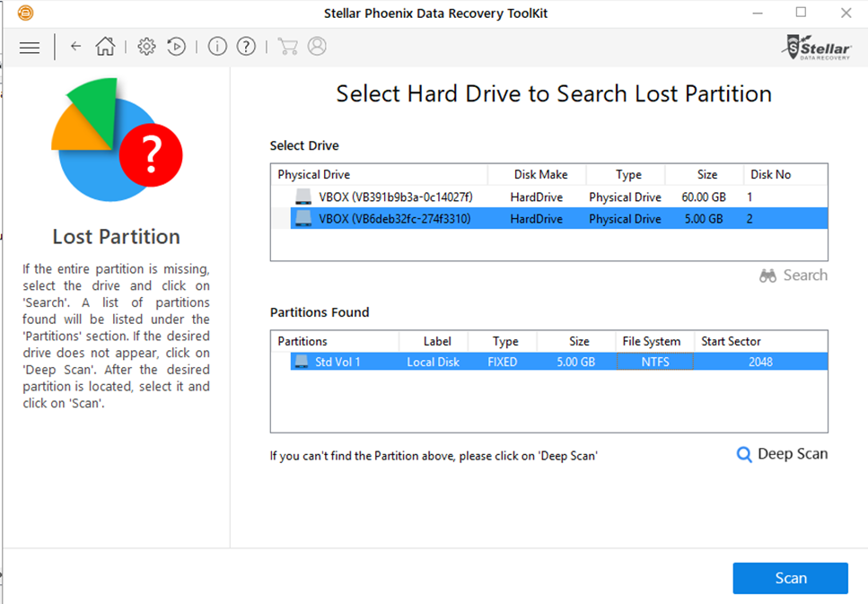Click the 60.00 GB size cell
Viewport: 868px width, 604px height.
[x=704, y=197]
